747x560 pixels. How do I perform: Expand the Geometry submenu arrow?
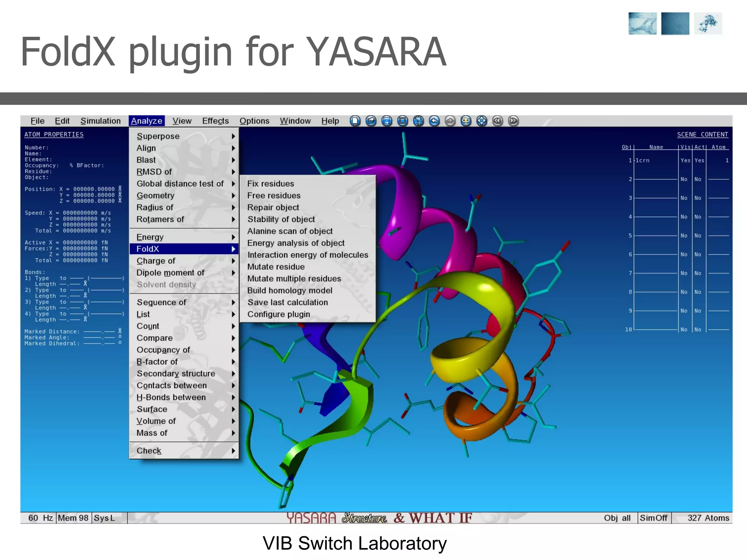pyautogui.click(x=233, y=195)
